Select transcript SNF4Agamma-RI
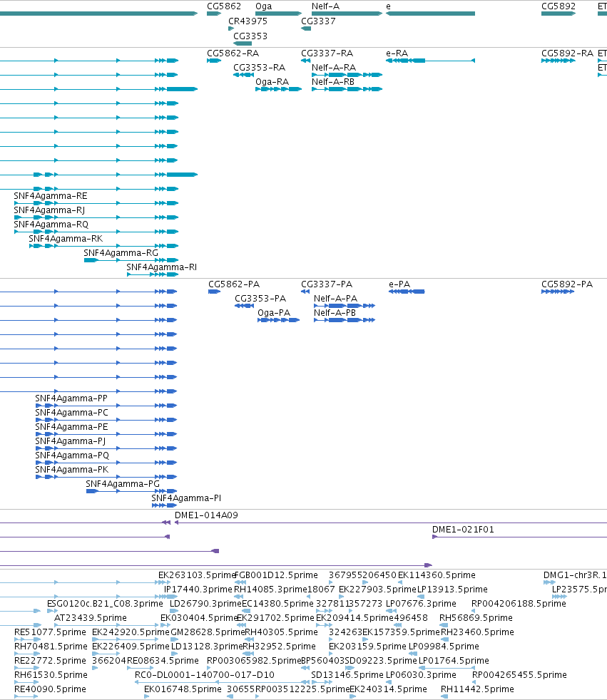607x700 pixels. click(161, 267)
